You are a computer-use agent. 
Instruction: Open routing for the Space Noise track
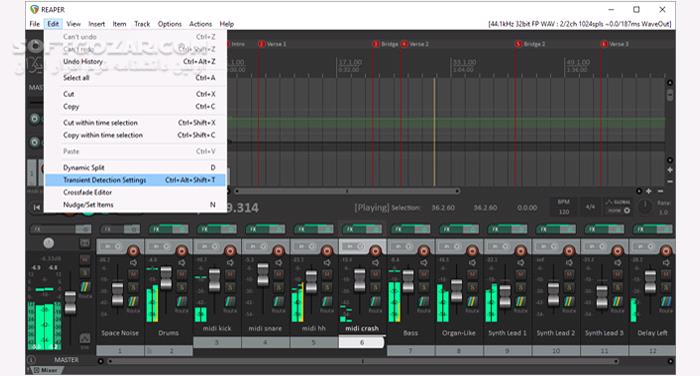click(133, 302)
